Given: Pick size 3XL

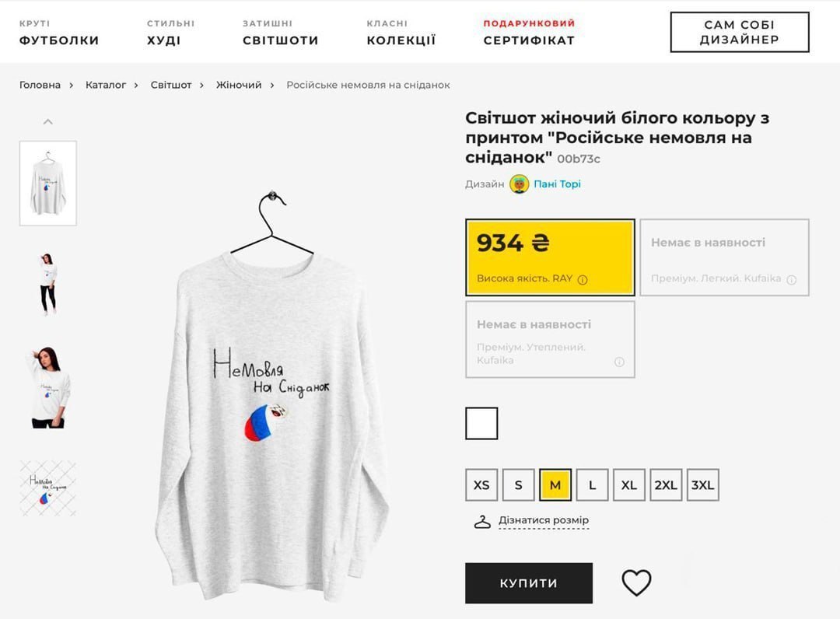Looking at the screenshot, I should [x=702, y=485].
